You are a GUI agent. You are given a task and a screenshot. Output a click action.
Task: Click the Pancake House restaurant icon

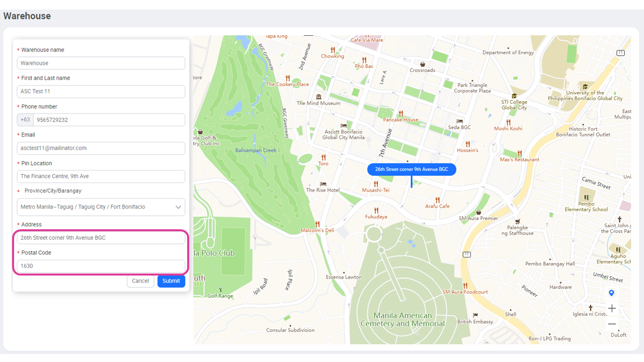[400, 112]
